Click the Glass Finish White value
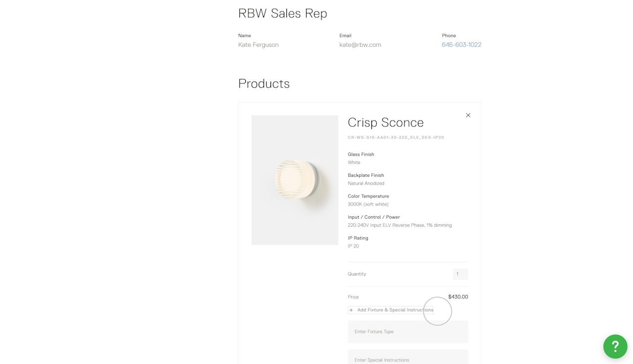The height and width of the screenshot is (364, 633). click(354, 162)
